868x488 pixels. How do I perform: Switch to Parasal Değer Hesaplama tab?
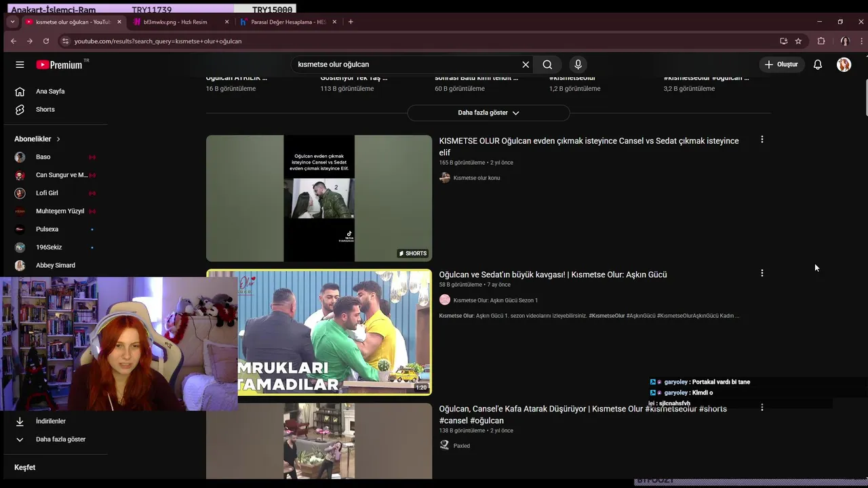(x=288, y=22)
